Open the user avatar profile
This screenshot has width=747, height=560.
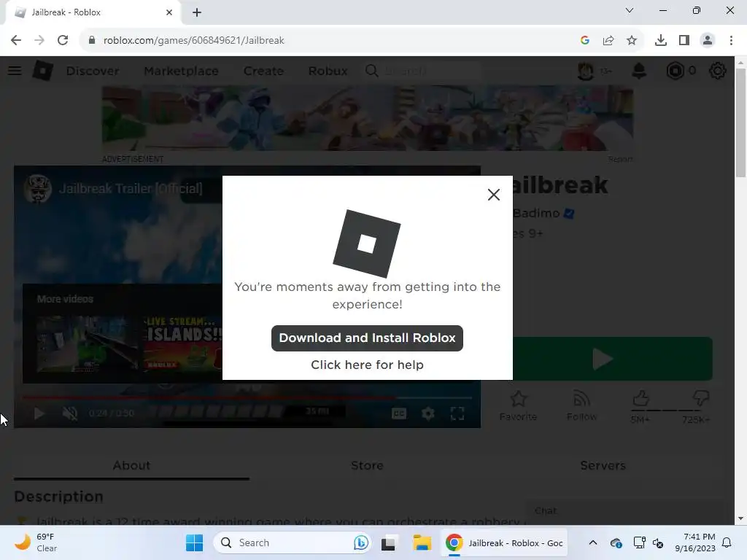click(586, 71)
